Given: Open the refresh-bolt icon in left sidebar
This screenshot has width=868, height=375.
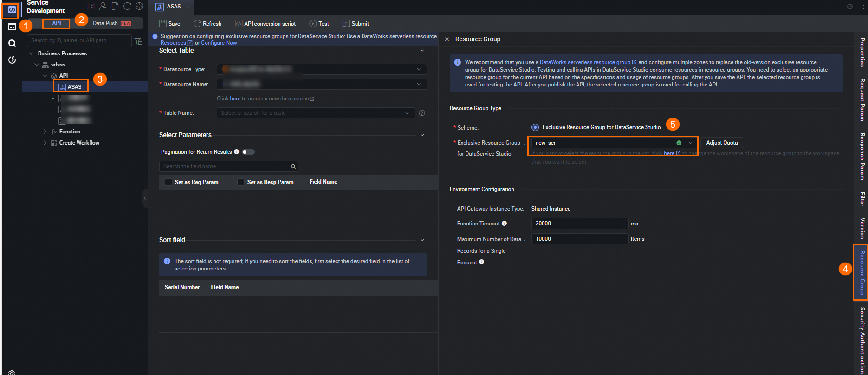Looking at the screenshot, I should pyautogui.click(x=12, y=60).
